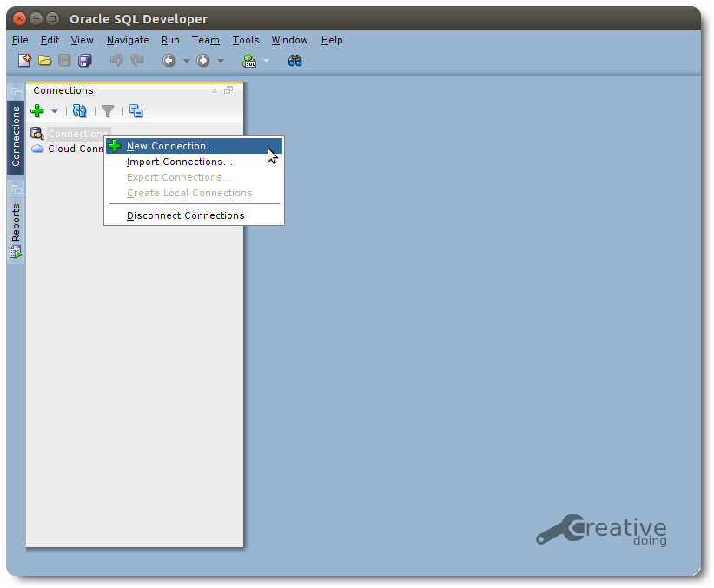Open the Tools menu
The height and width of the screenshot is (588, 714).
246,40
